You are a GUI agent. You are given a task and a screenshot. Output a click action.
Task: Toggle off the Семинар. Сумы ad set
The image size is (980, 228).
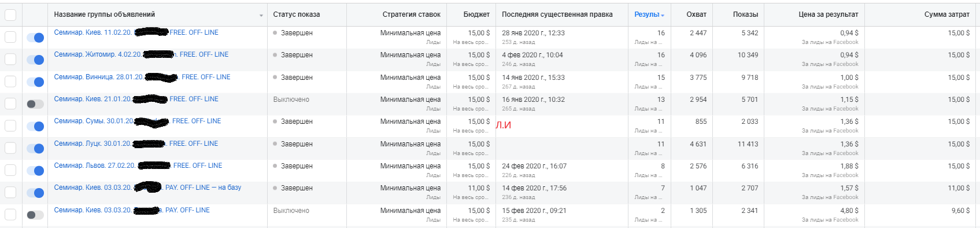click(35, 126)
